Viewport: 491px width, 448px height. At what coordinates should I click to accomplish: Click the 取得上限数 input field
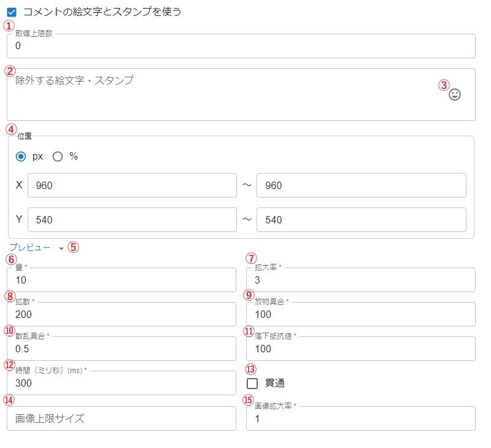(241, 46)
